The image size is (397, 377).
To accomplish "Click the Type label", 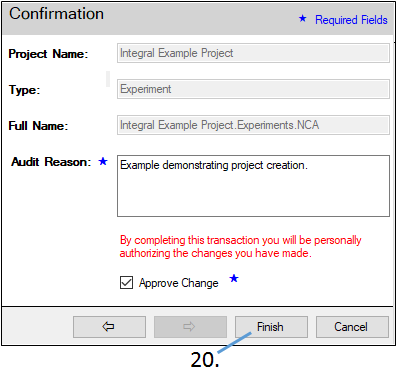I will [24, 90].
